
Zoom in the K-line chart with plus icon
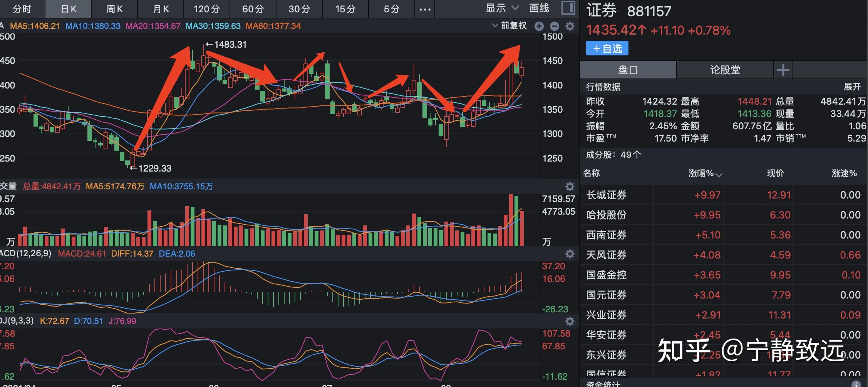[539, 26]
